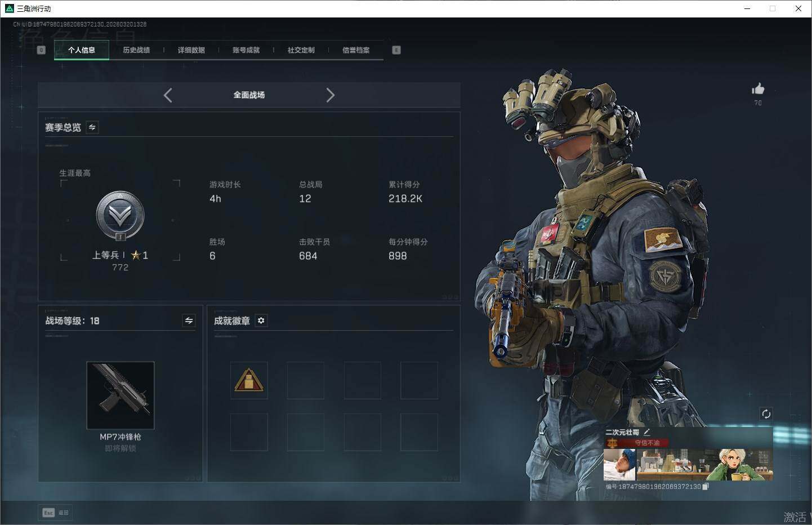Minimize the 三角洲行动 window
Viewport: 812px width, 525px height.
pos(747,8)
